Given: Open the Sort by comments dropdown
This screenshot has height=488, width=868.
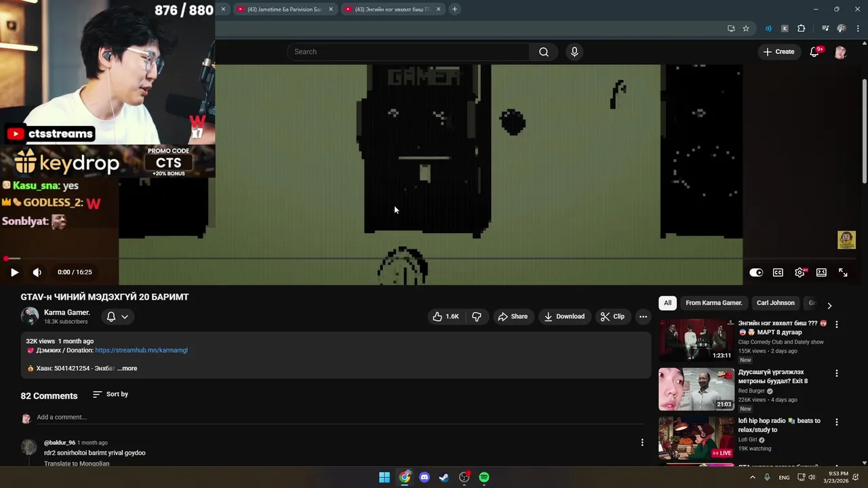Looking at the screenshot, I should [x=111, y=394].
